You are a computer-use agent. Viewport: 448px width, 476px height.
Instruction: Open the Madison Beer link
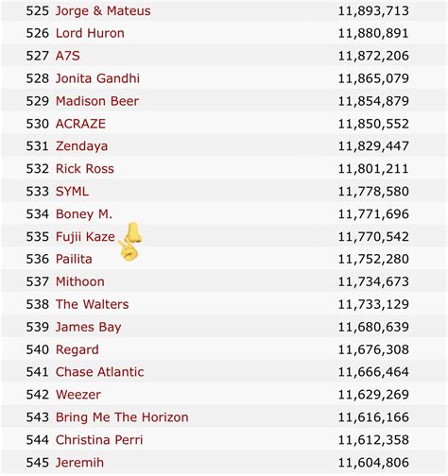97,101
